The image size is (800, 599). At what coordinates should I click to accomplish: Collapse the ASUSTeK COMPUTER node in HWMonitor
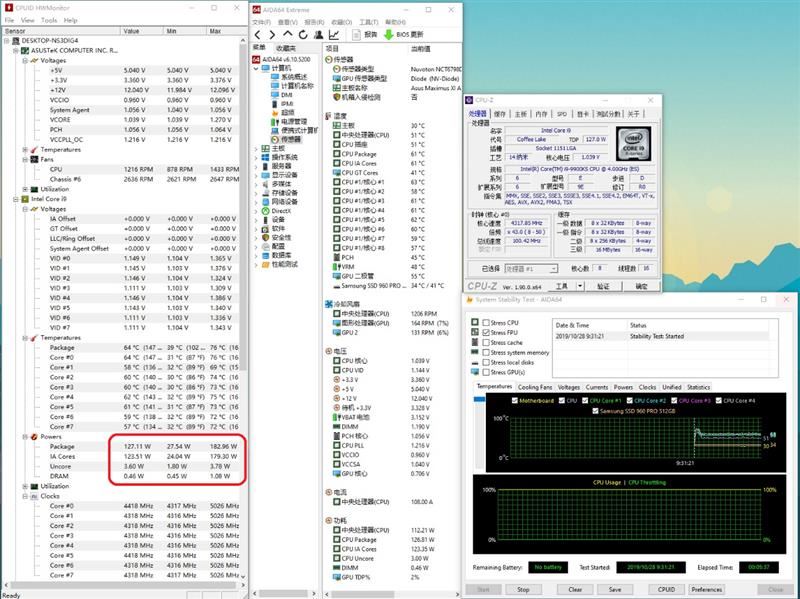pyautogui.click(x=16, y=51)
